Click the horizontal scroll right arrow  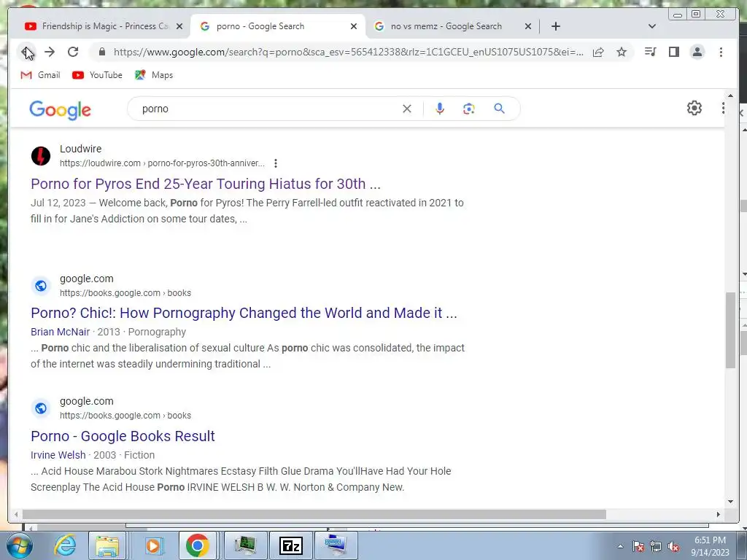pos(719,514)
